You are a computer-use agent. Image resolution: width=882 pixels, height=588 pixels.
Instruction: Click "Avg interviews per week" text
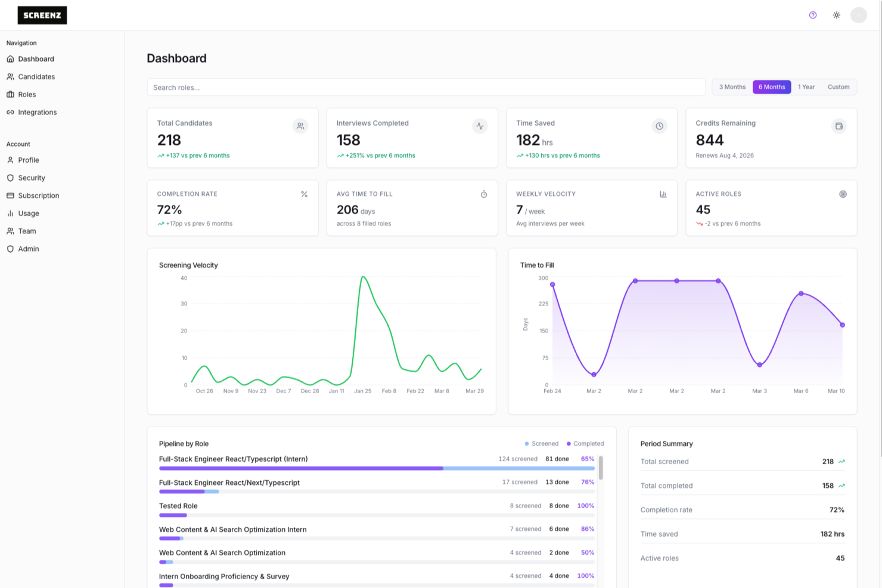[x=550, y=224]
